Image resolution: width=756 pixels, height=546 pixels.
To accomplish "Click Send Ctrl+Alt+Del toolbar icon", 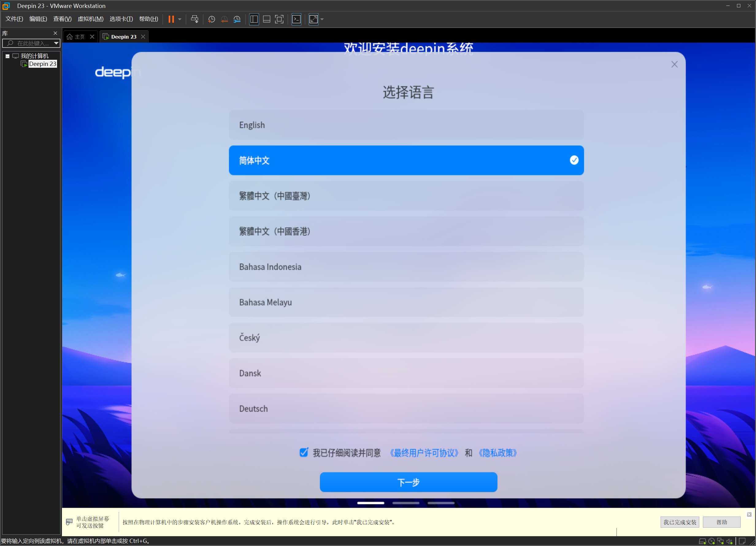I will tap(194, 19).
